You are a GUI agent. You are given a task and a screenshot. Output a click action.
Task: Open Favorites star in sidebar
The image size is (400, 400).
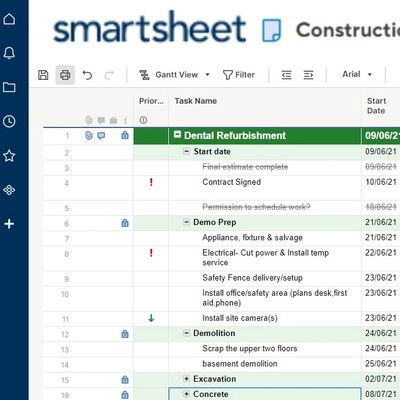[9, 156]
